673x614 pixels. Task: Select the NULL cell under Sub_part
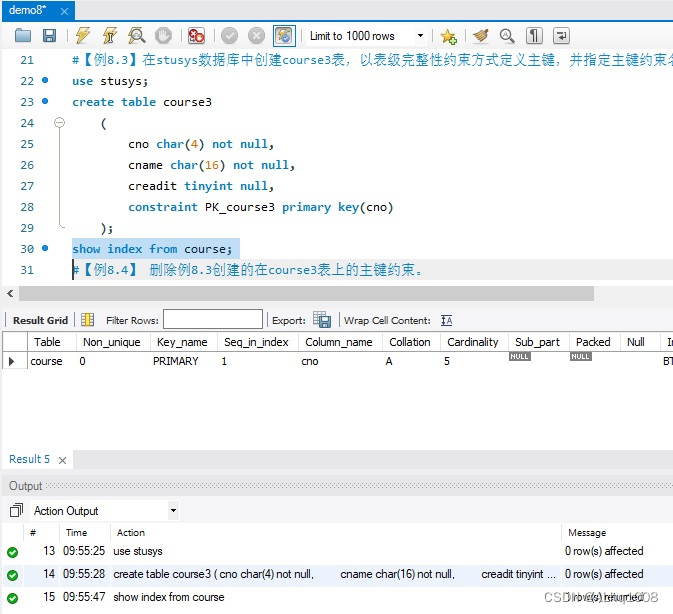click(x=520, y=357)
